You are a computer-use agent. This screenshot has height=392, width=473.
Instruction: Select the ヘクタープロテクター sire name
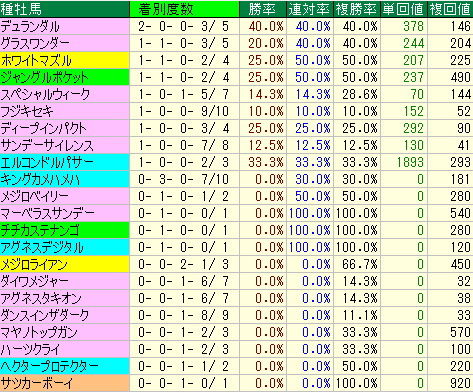(49, 366)
